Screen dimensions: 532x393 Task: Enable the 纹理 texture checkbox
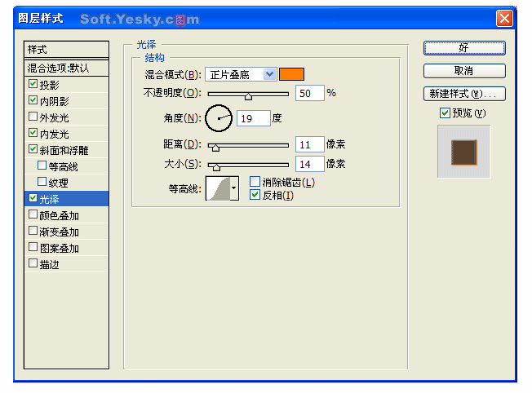(x=42, y=181)
